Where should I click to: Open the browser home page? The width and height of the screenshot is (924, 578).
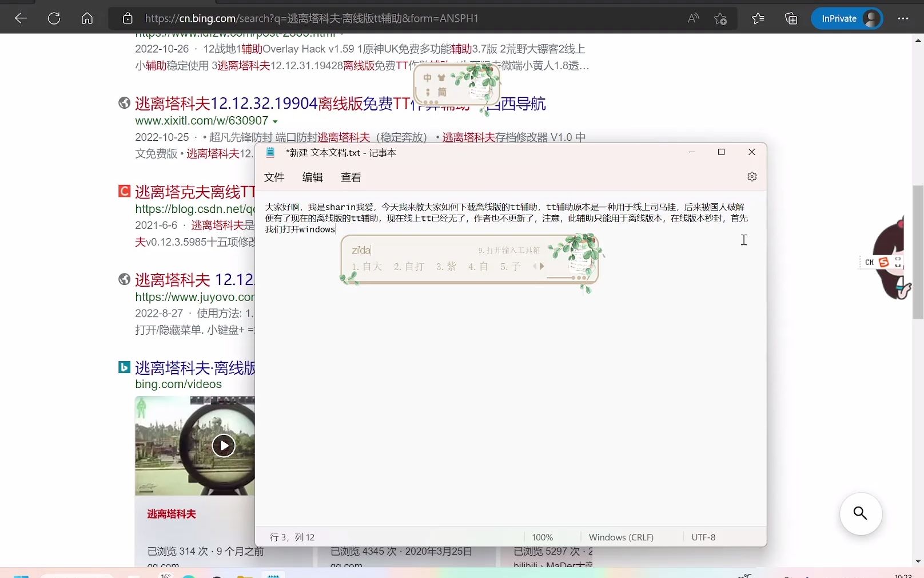[87, 18]
